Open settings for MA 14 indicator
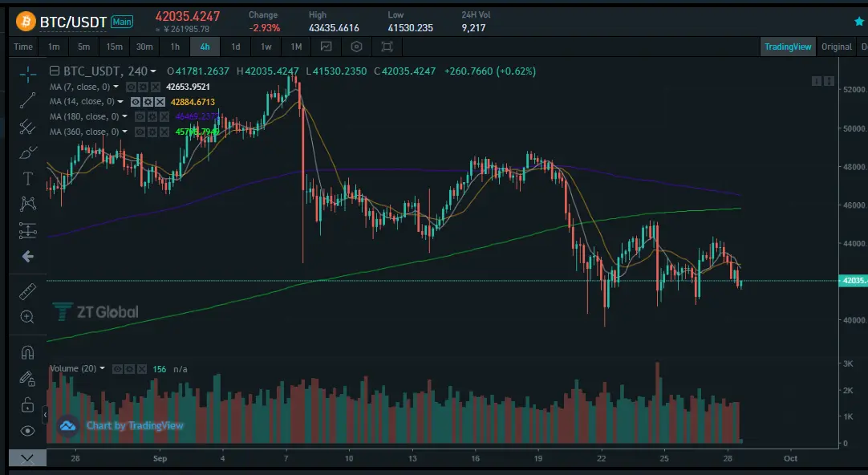This screenshot has height=475, width=868. click(x=148, y=102)
